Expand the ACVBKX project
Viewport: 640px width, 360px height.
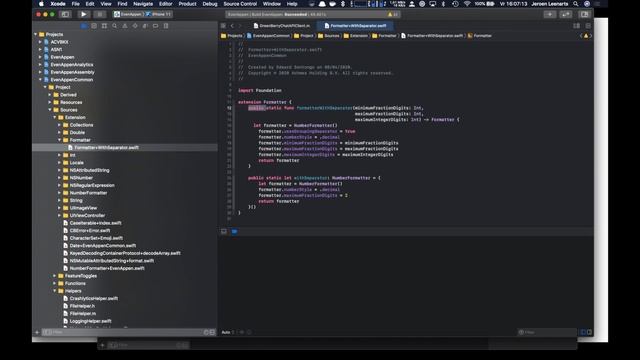40,42
